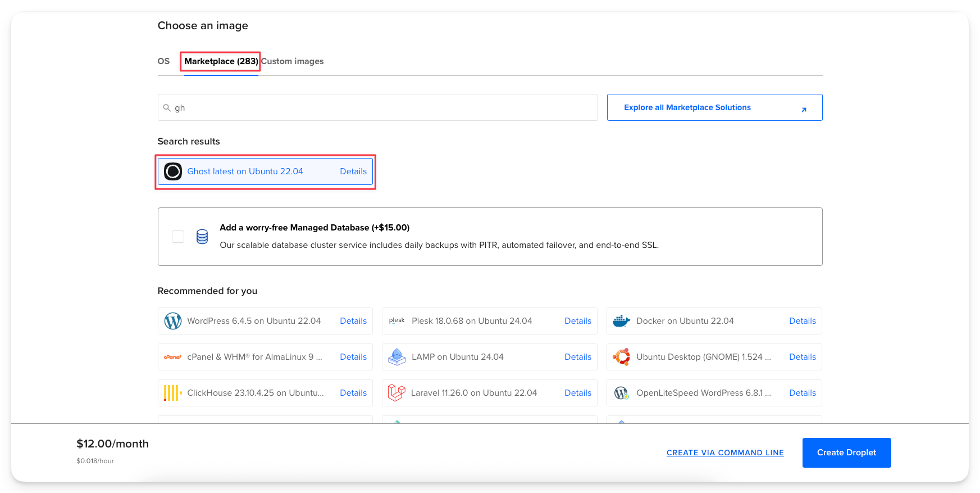Image resolution: width=980 pixels, height=493 pixels.
Task: Select Docker on Ubuntu 22.04
Action: coord(714,321)
